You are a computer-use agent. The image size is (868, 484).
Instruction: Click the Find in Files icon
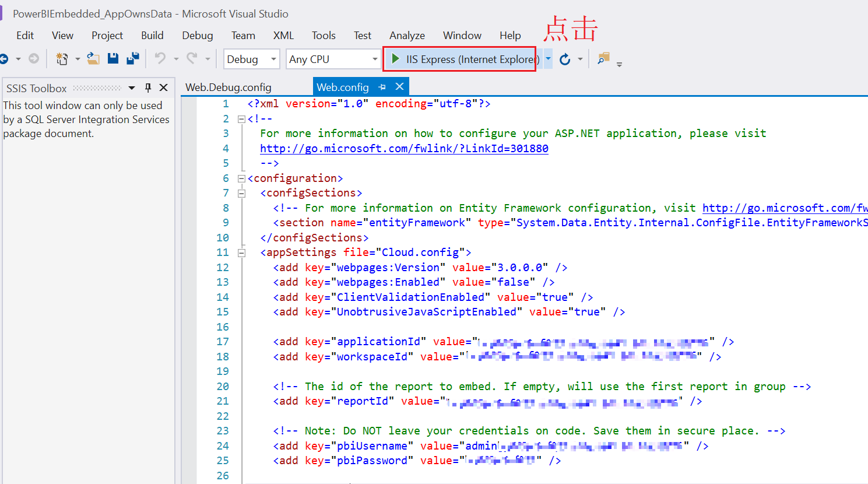(x=603, y=58)
